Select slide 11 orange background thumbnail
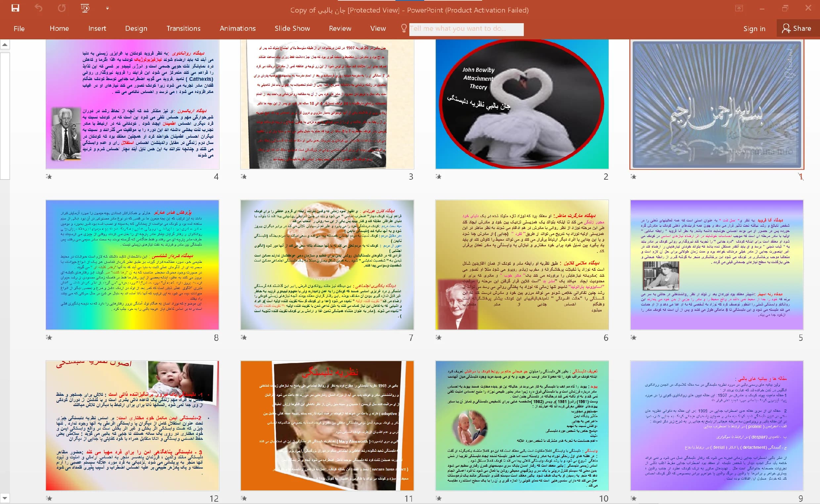Viewport: 820px width, 504px height. coord(327,426)
